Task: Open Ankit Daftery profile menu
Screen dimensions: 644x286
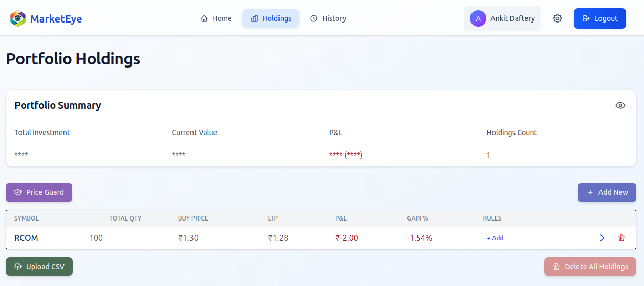Action: click(x=512, y=18)
